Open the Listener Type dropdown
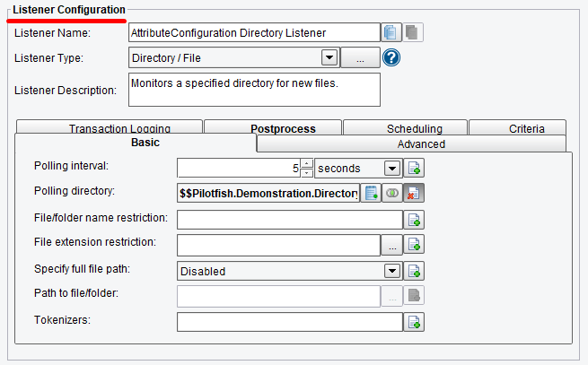The width and height of the screenshot is (588, 365). (329, 58)
